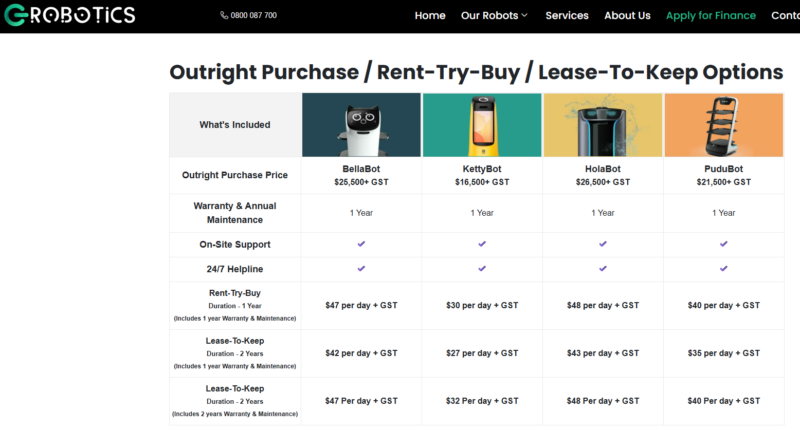800x430 pixels.
Task: Click the G Robotics logo
Action: click(67, 15)
